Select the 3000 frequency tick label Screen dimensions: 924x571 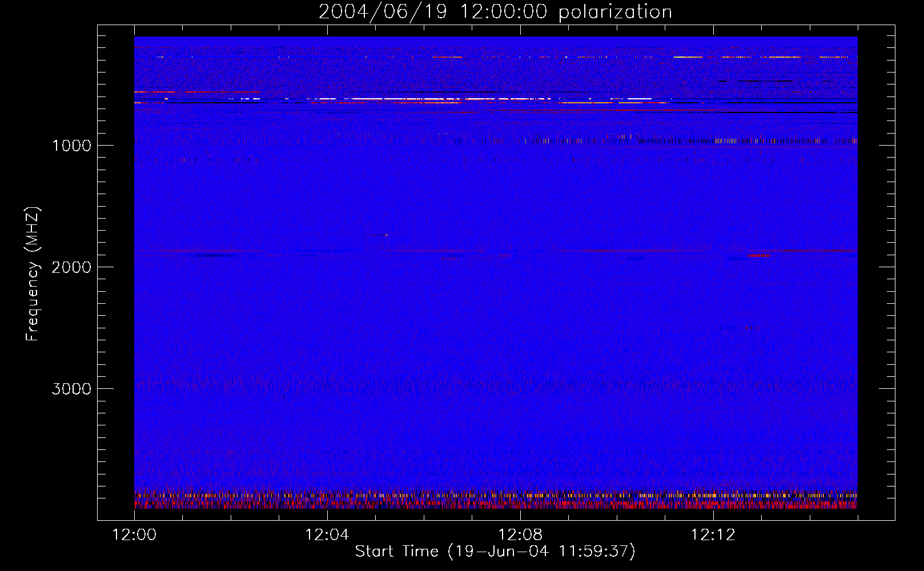click(x=71, y=389)
